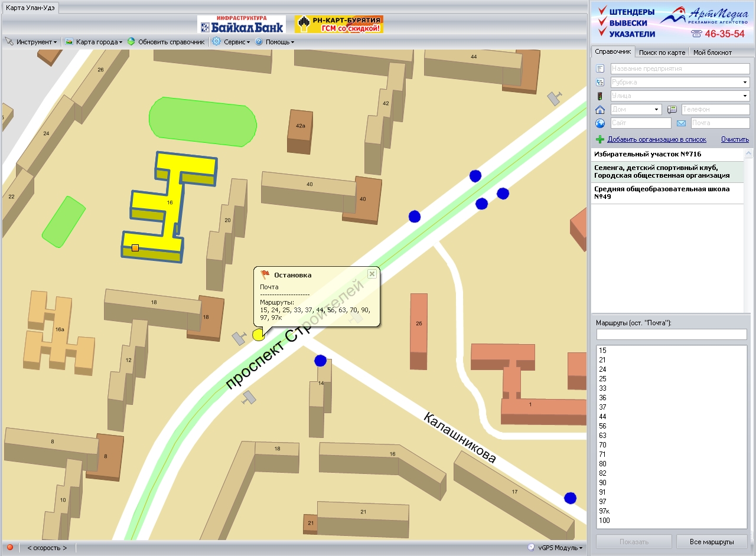Click the globe icon beside the Сайт field
This screenshot has width=756, height=556.
coord(600,123)
